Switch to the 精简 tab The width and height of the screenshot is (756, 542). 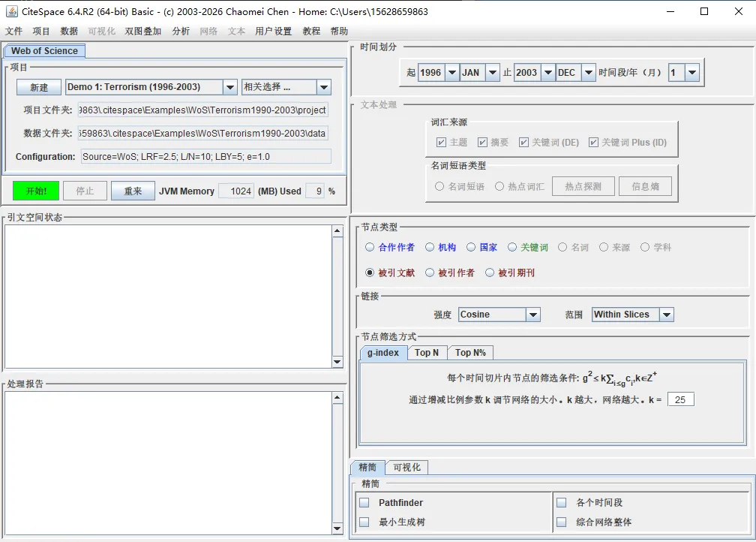[x=367, y=467]
